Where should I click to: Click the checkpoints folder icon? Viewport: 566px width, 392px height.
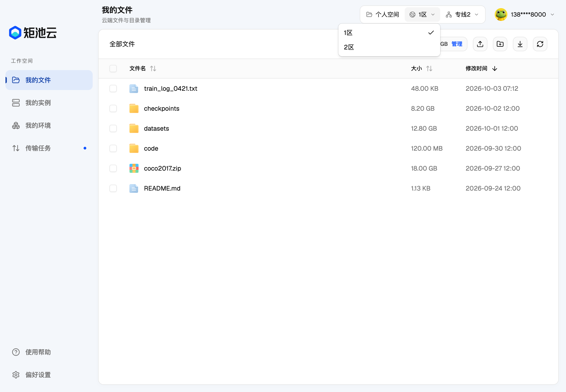coord(134,108)
